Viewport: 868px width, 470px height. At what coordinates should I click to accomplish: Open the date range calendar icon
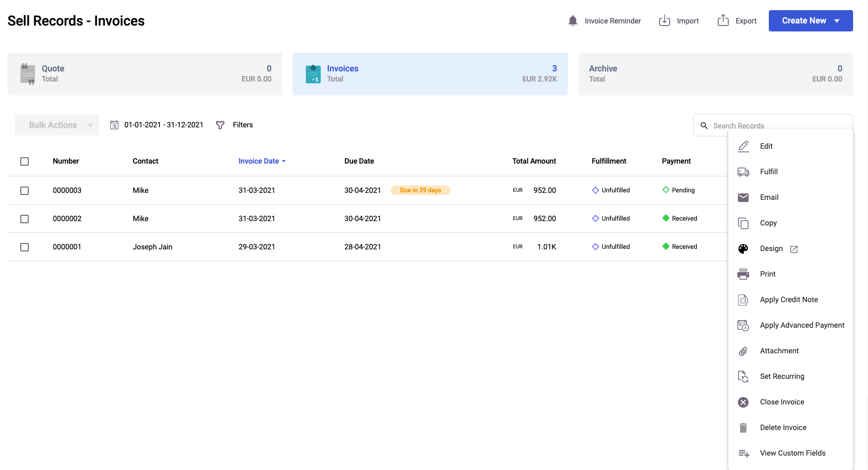coord(114,125)
